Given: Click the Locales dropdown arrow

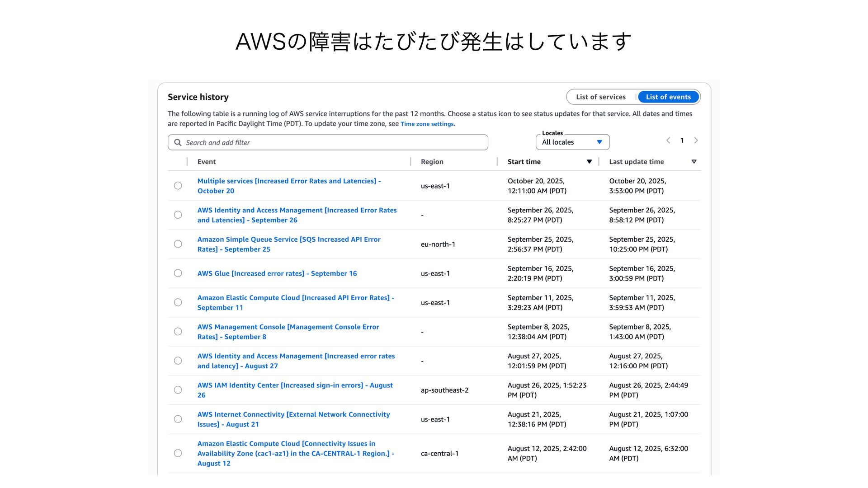Looking at the screenshot, I should [x=599, y=142].
